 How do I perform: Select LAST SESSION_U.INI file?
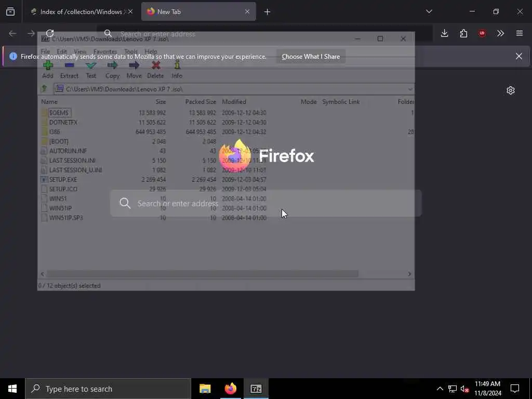tap(75, 170)
